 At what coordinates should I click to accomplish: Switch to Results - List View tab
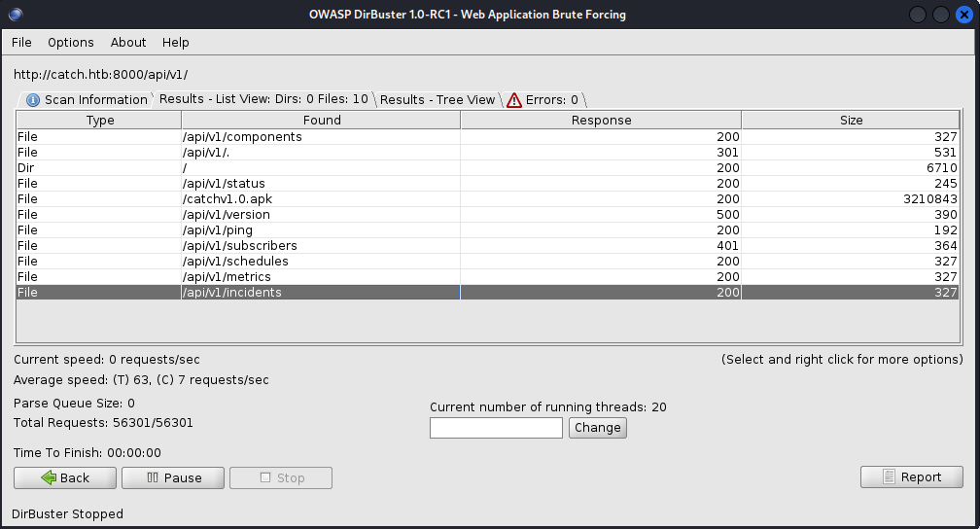263,99
